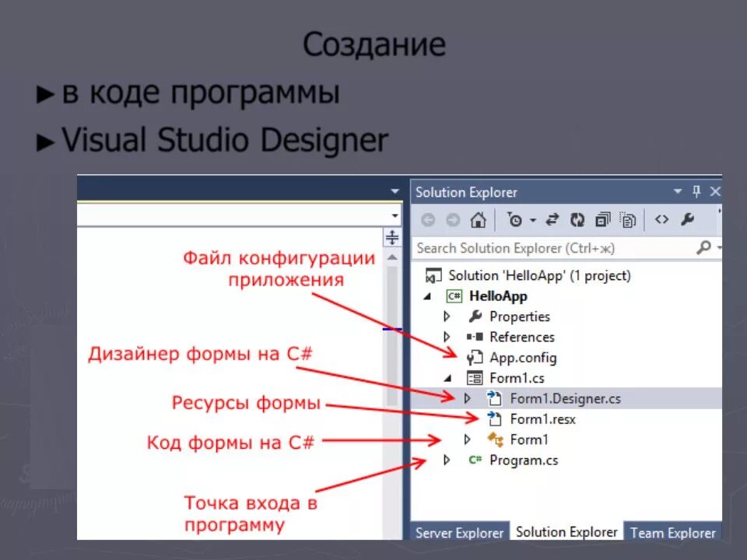Select the Form1.Designer.cs file

point(566,398)
